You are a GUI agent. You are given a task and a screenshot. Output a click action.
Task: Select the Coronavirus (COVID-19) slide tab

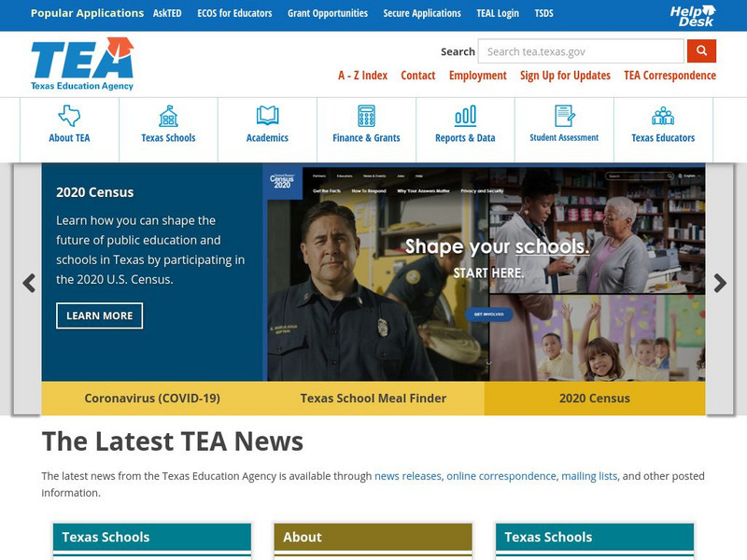(152, 399)
